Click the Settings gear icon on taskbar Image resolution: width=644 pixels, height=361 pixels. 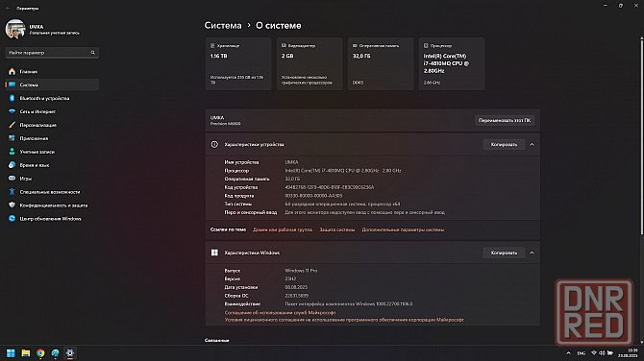click(x=70, y=353)
